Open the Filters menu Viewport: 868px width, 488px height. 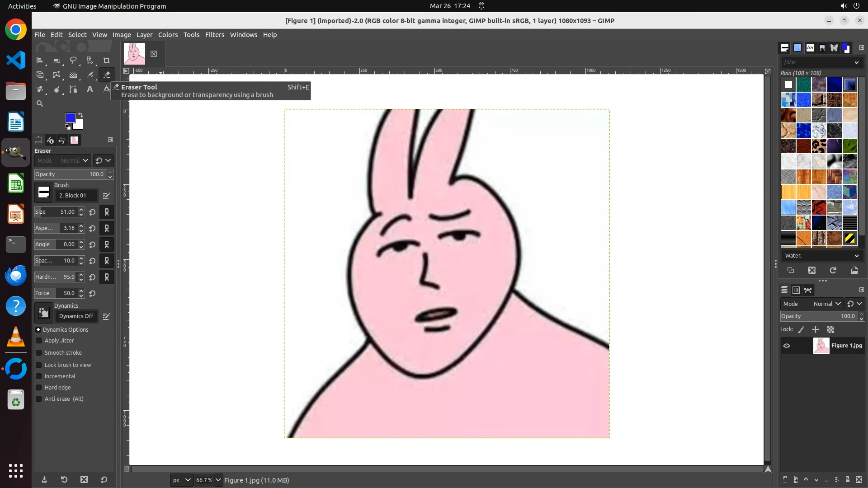(x=214, y=35)
